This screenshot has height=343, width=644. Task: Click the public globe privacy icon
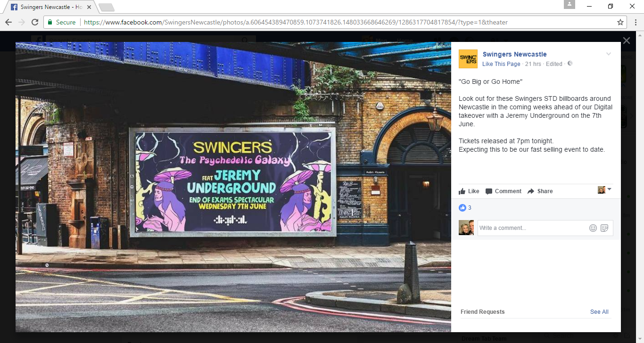pos(570,64)
